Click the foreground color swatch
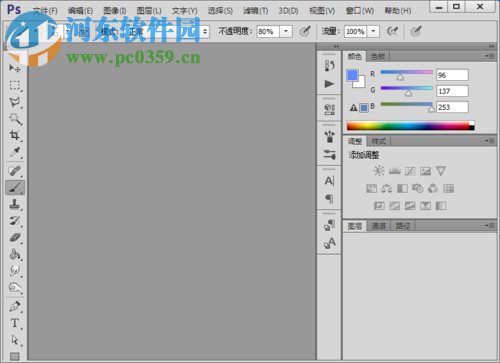The image size is (500, 363). click(352, 75)
